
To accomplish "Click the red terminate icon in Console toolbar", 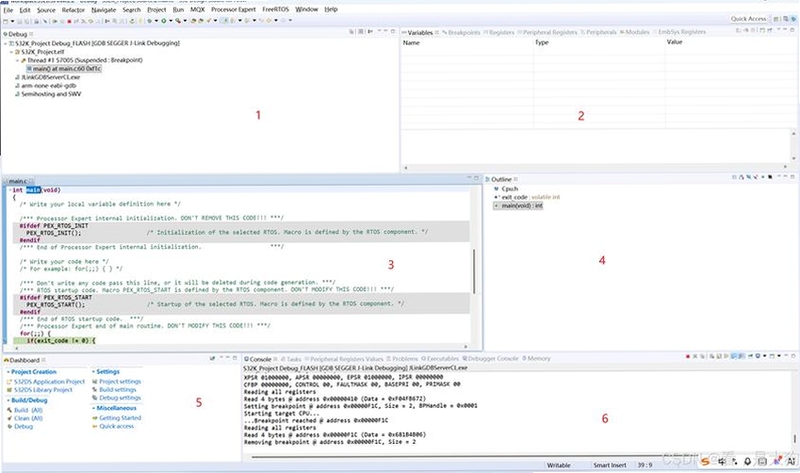I will tap(688, 356).
